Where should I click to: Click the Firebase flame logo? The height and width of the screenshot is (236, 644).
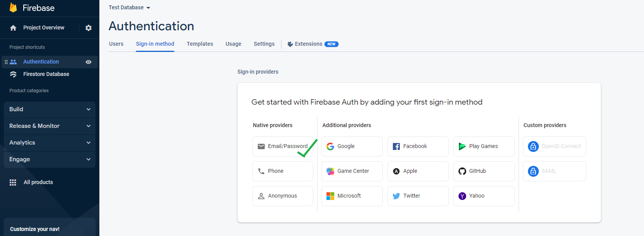[x=13, y=7]
